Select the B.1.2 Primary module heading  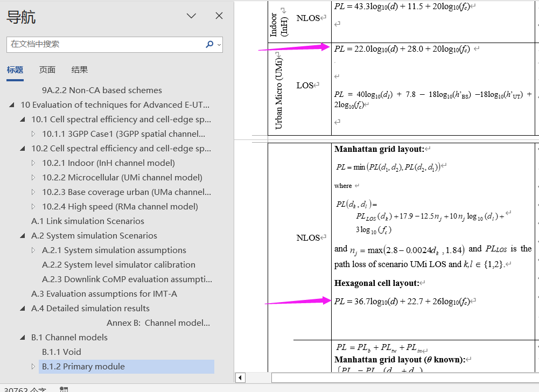pyautogui.click(x=126, y=367)
